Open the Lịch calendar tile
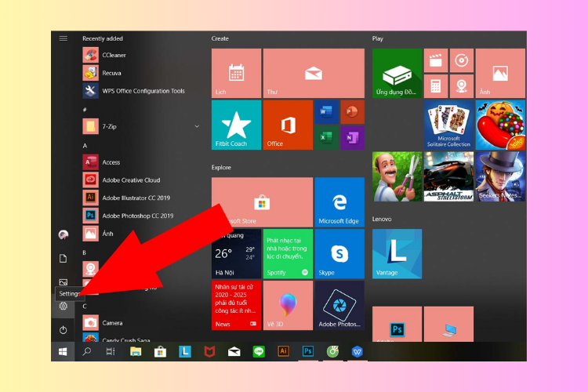This screenshot has width=588, height=392. click(x=236, y=73)
